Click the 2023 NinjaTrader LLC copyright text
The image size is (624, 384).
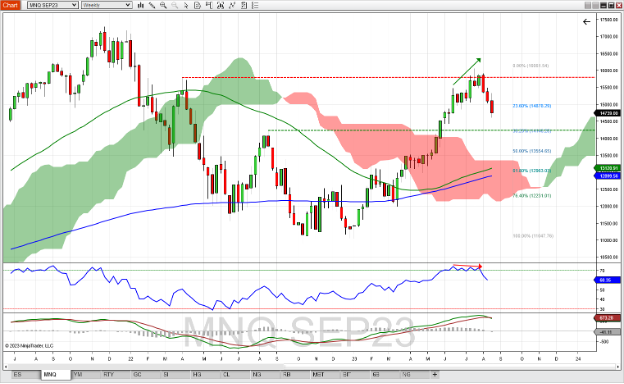[29, 346]
